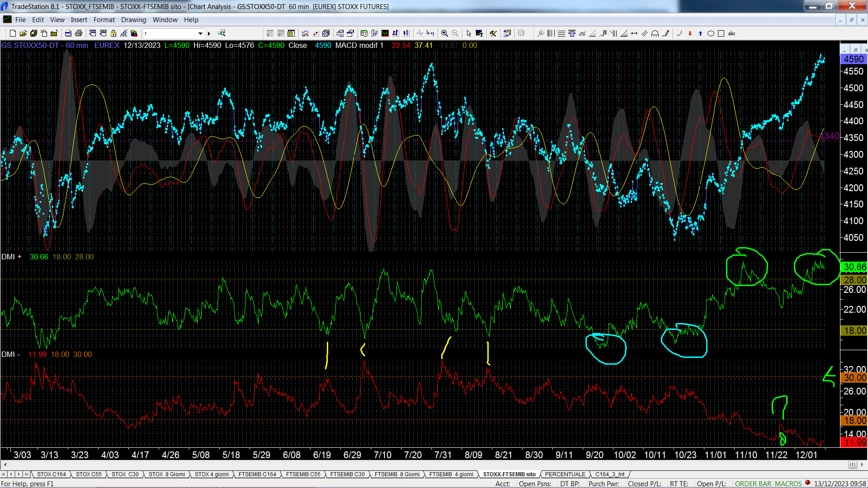Switch to the STOX C164 tab
The width and height of the screenshot is (868, 488).
pyautogui.click(x=51, y=474)
